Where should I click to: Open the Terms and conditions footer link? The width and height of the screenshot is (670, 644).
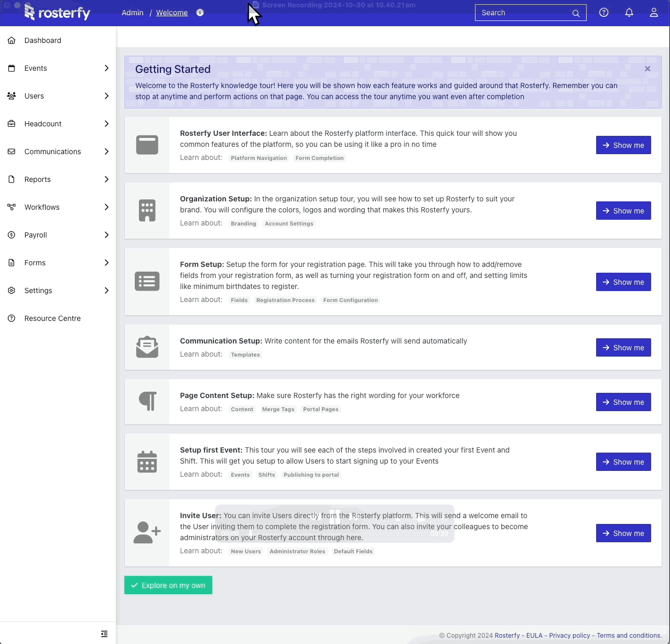629,636
